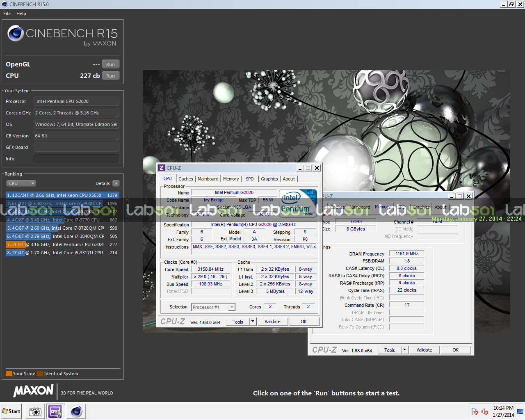The width and height of the screenshot is (525, 420).
Task: Click the Intel Pentium inside logo
Action: click(298, 203)
